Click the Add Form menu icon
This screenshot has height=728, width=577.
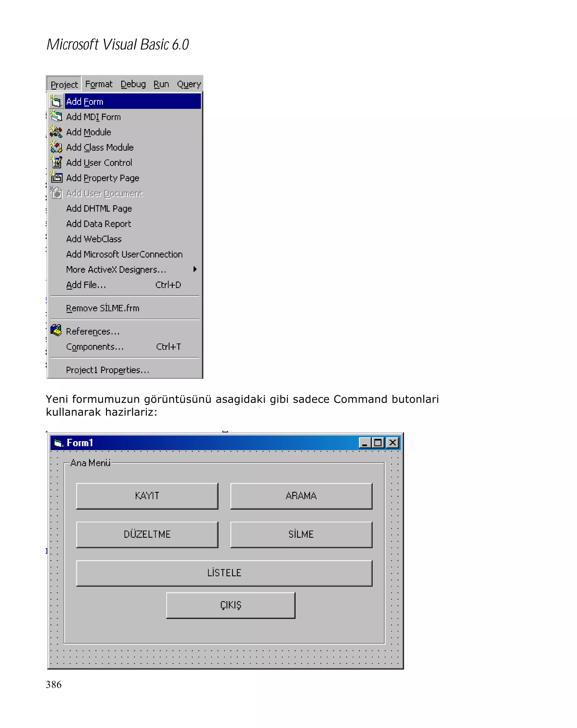point(56,101)
